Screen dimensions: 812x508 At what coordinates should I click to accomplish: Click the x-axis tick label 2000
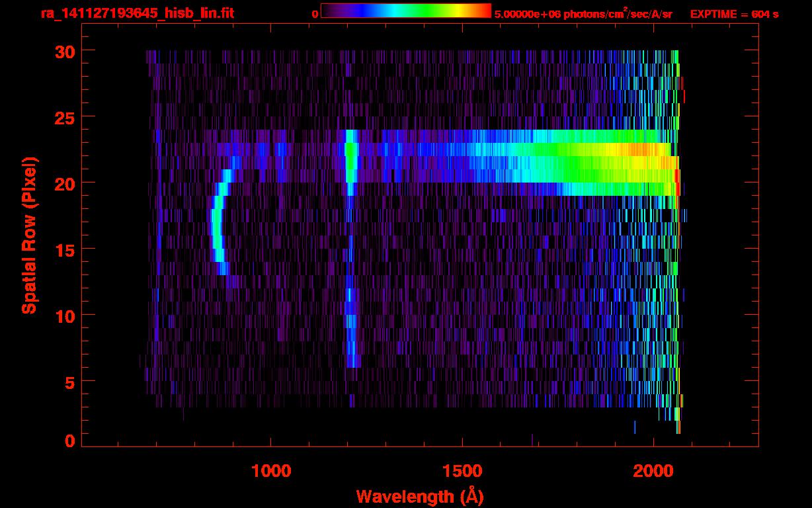tap(653, 470)
